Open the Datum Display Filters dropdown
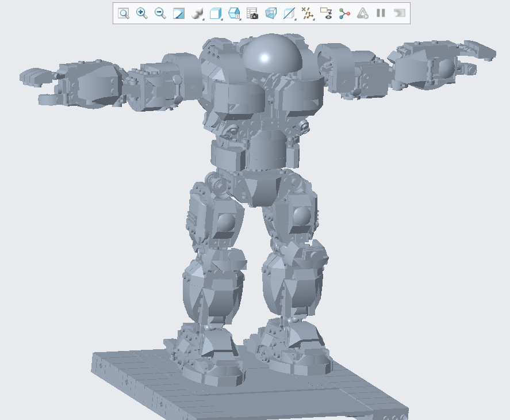 click(308, 13)
